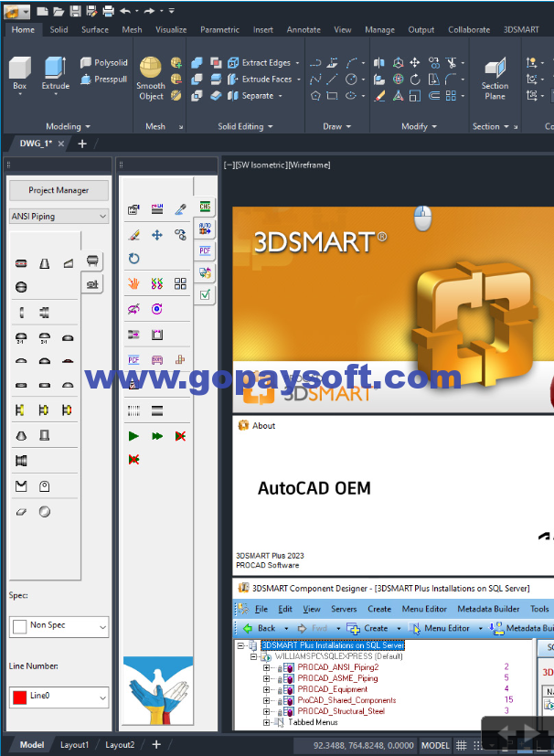Click the green play run icon

[x=133, y=436]
